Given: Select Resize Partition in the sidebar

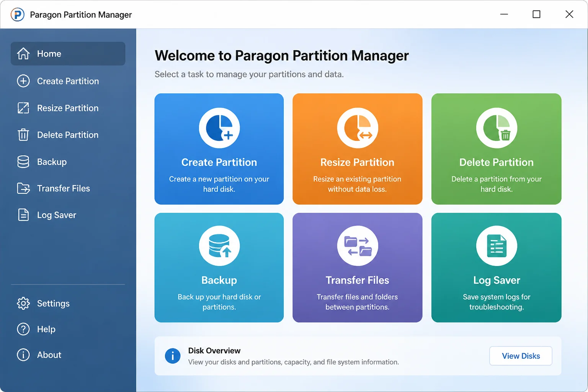Looking at the screenshot, I should pos(68,108).
